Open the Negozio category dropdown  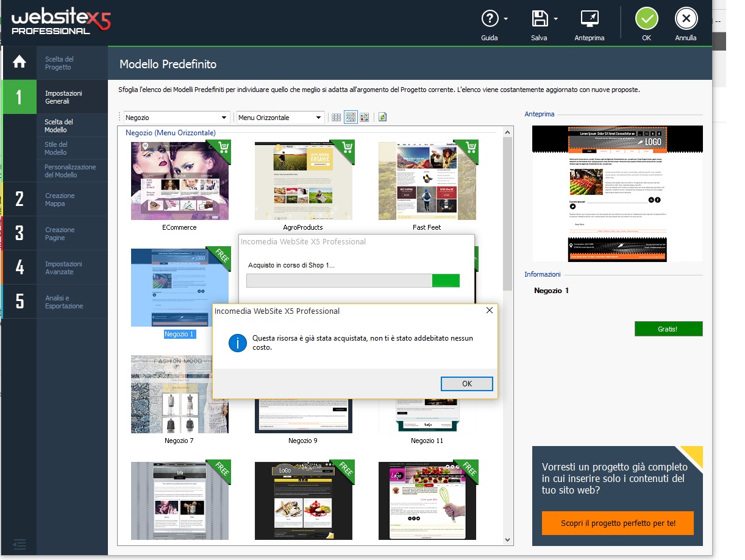pos(177,118)
